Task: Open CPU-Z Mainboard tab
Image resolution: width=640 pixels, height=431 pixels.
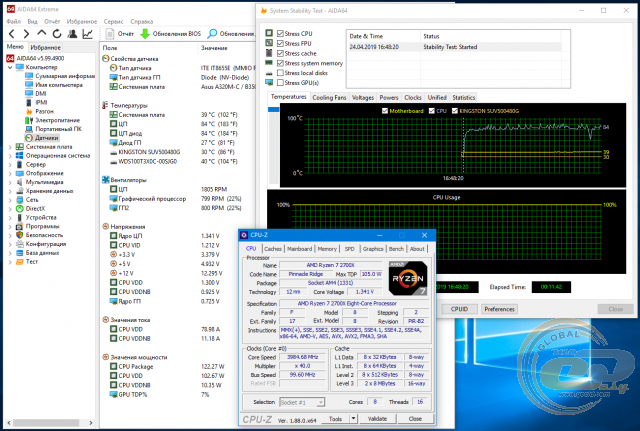Action: point(299,249)
